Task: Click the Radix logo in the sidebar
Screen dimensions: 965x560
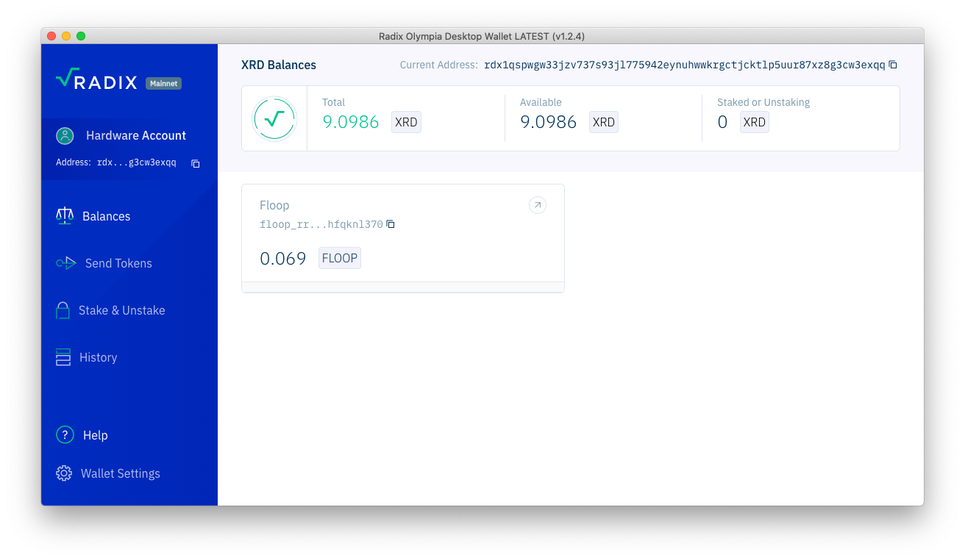Action: click(96, 79)
